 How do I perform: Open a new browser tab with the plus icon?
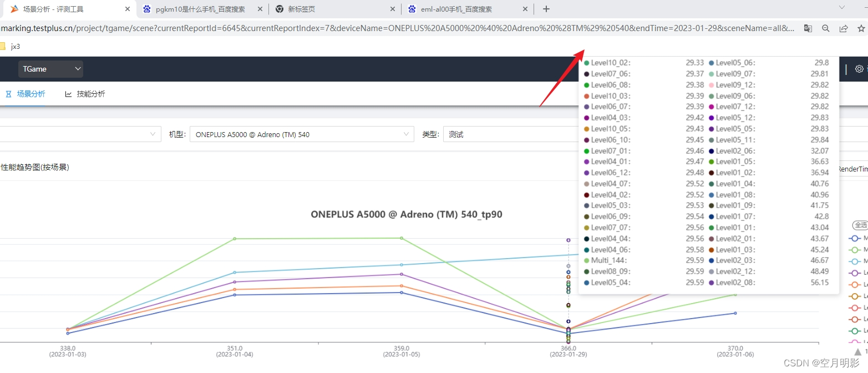546,9
